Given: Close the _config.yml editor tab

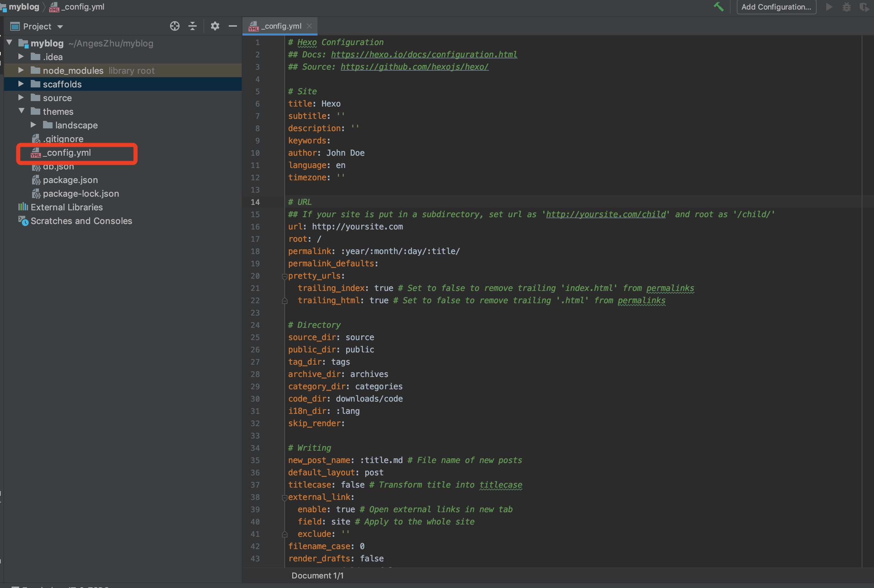Looking at the screenshot, I should point(309,26).
